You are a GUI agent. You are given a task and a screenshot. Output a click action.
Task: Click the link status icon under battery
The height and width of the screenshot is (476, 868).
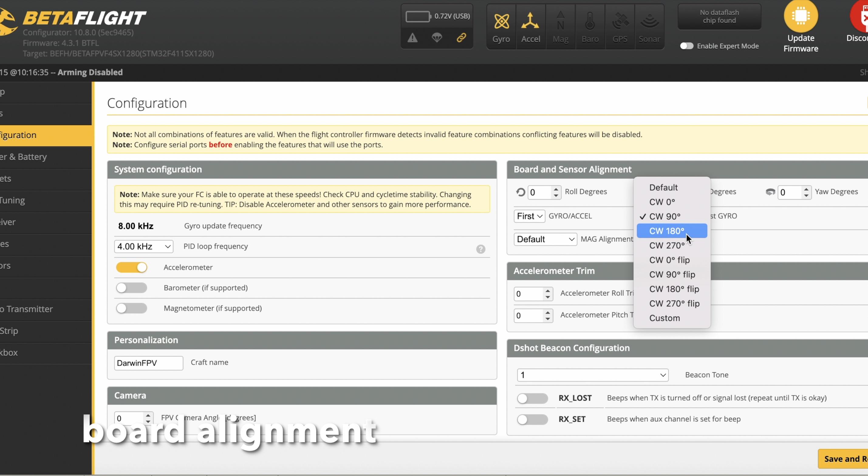point(461,37)
